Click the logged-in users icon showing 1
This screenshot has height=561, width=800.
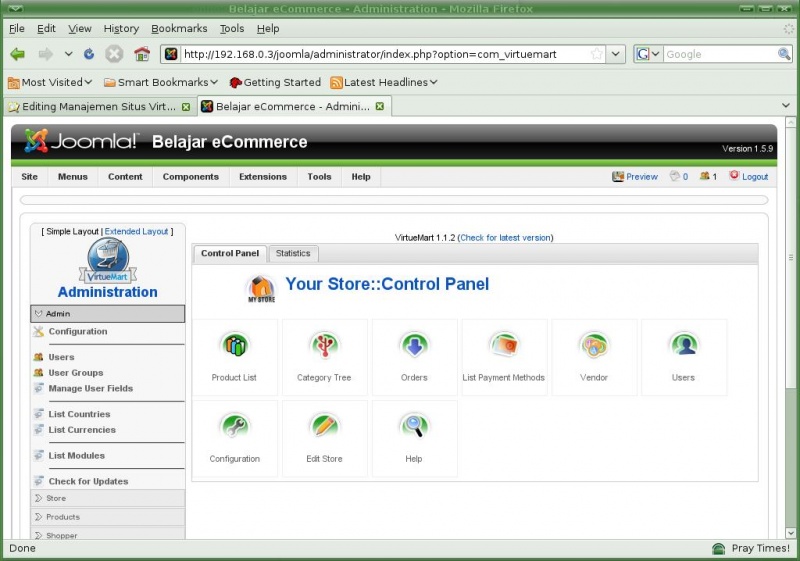point(705,176)
